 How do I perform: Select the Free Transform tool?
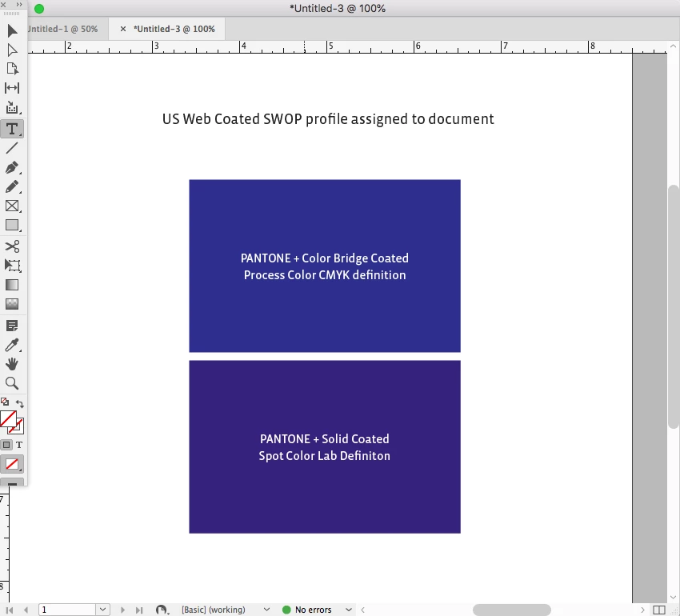click(12, 266)
